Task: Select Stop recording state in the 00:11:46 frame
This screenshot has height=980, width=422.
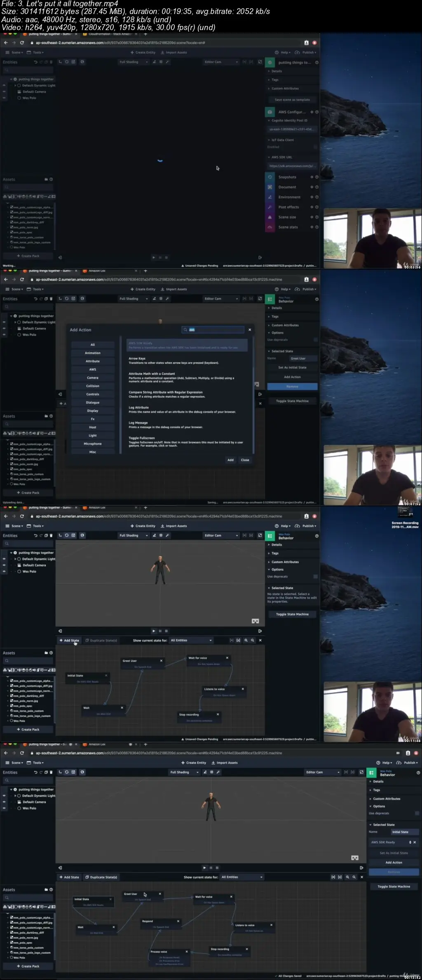Action: pos(199,717)
